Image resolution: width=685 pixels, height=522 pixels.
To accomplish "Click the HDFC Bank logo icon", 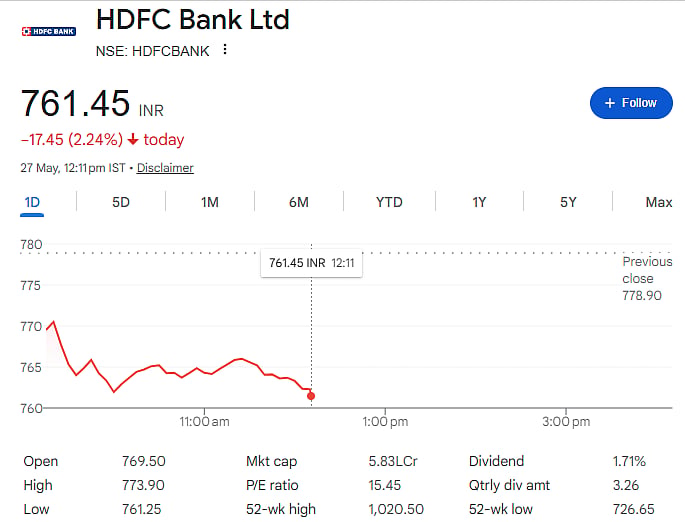I will click(48, 31).
